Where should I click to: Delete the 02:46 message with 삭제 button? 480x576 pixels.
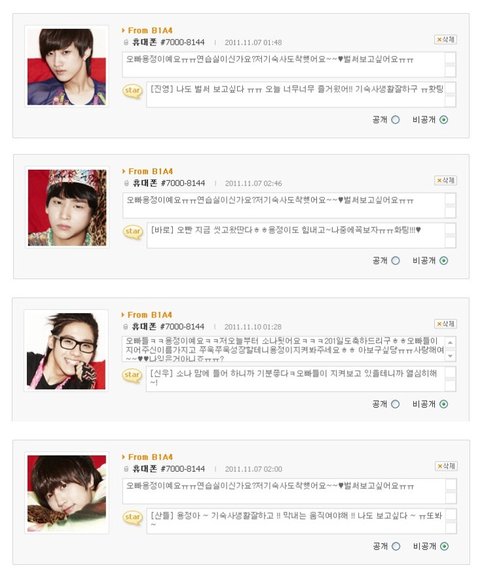(445, 180)
